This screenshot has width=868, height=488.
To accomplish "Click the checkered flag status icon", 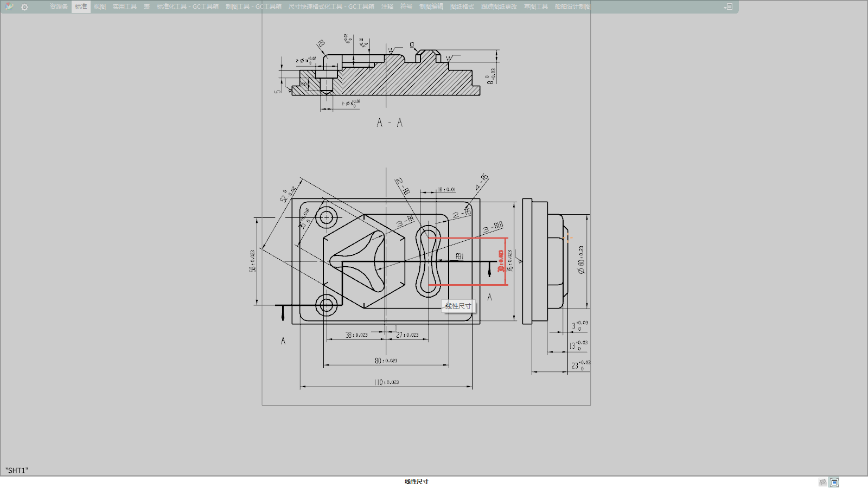I will tap(823, 482).
